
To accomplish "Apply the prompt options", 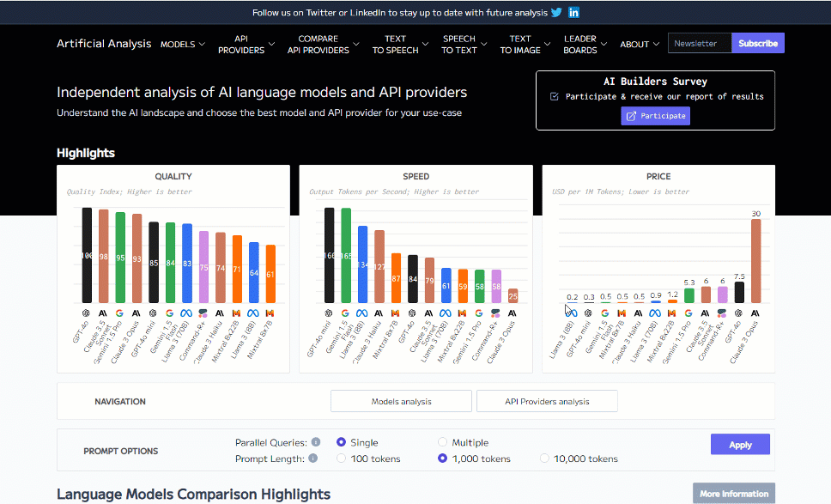I will (740, 444).
